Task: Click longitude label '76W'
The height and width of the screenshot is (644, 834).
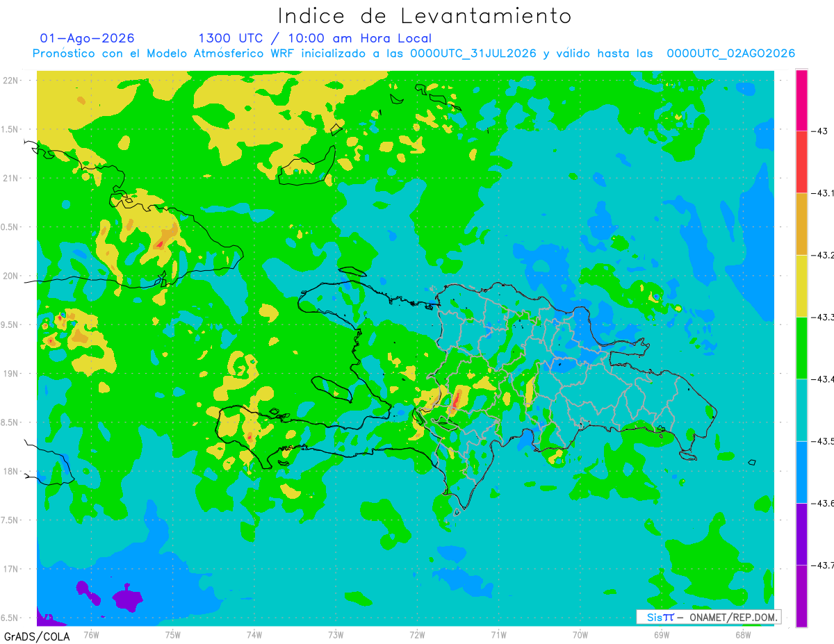Action: pos(91,634)
